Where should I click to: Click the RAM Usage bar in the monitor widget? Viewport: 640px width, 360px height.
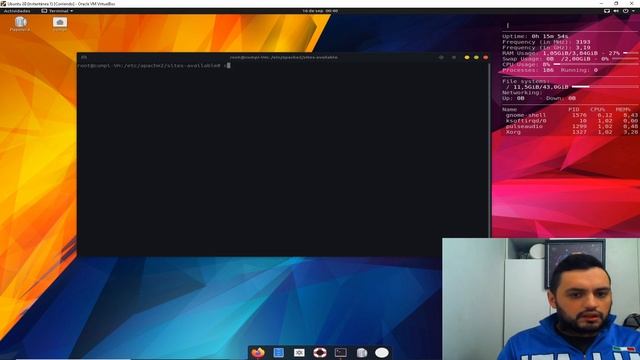pos(631,53)
